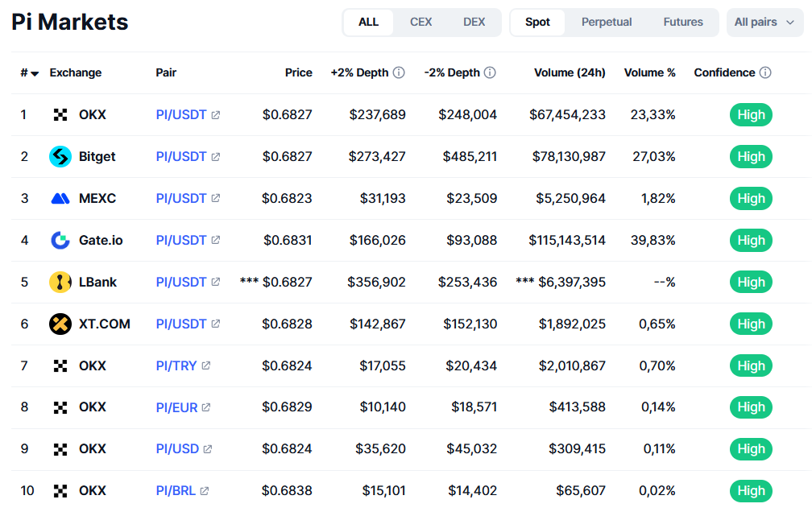812x512 pixels.
Task: Click the Exchange column header
Action: point(76,72)
